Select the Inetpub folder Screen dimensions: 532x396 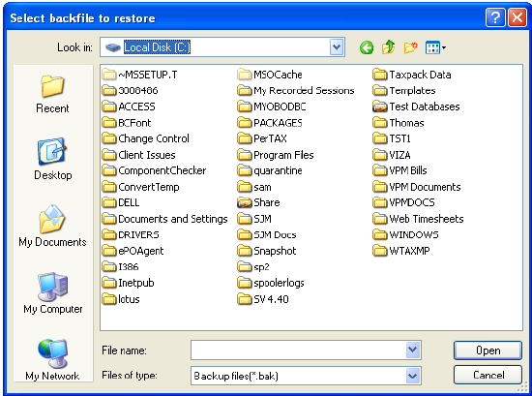click(129, 283)
